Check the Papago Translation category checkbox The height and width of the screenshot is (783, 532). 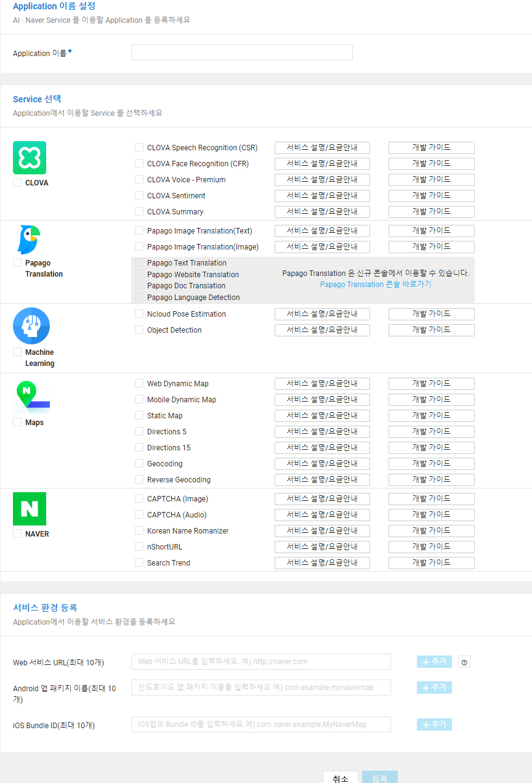(17, 263)
